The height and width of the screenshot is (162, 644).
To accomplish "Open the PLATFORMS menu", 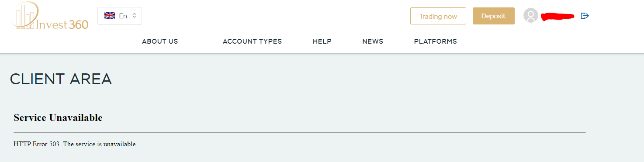I will tap(436, 41).
